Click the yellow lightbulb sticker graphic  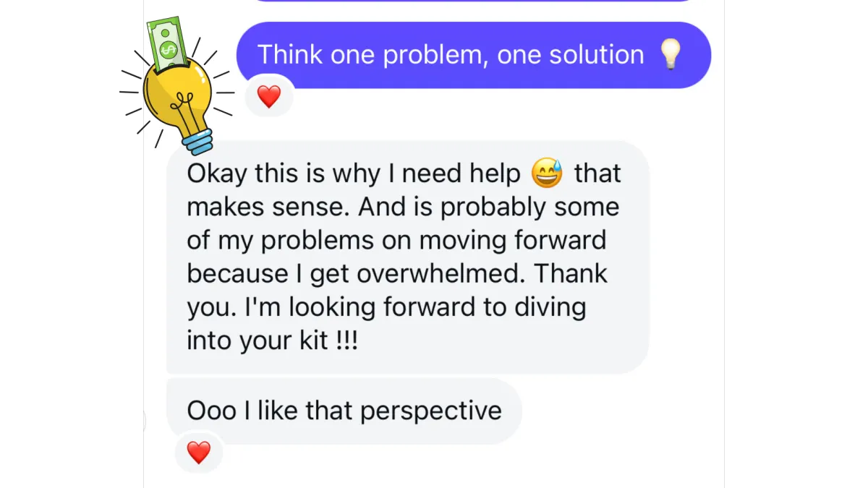pos(177,87)
